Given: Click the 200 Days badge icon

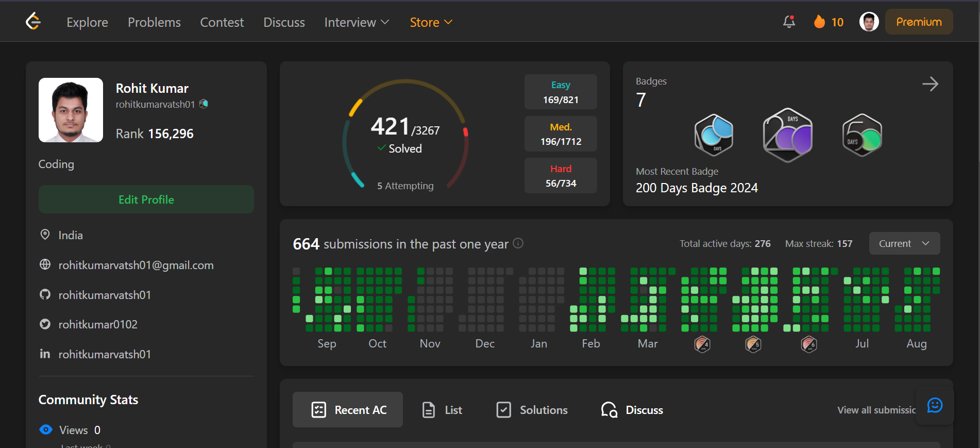Looking at the screenshot, I should tap(787, 135).
